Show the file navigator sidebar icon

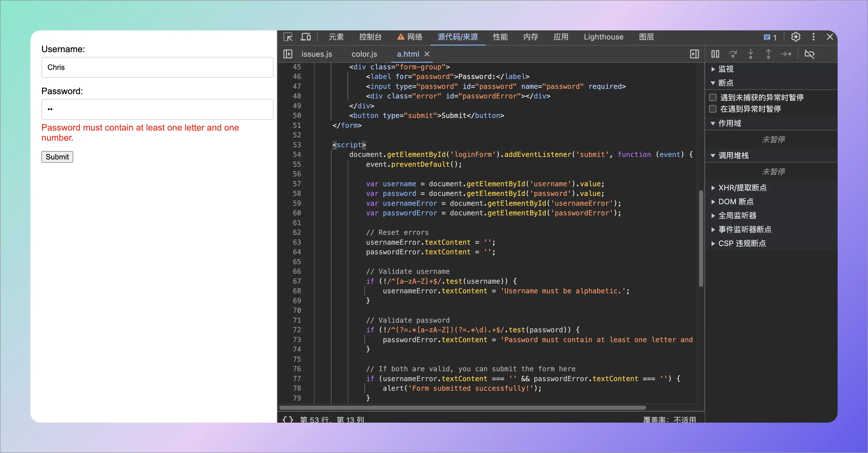coord(288,54)
